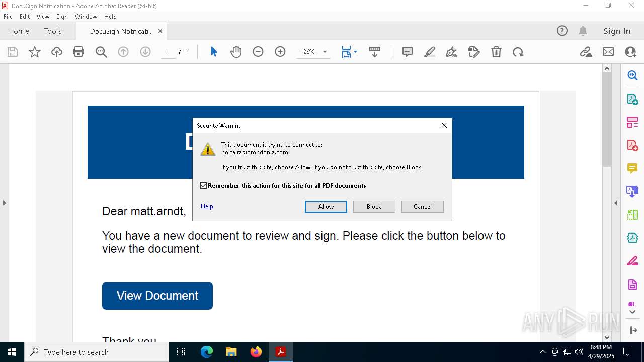Share a link to this file
The image size is (644, 362).
tap(586, 52)
